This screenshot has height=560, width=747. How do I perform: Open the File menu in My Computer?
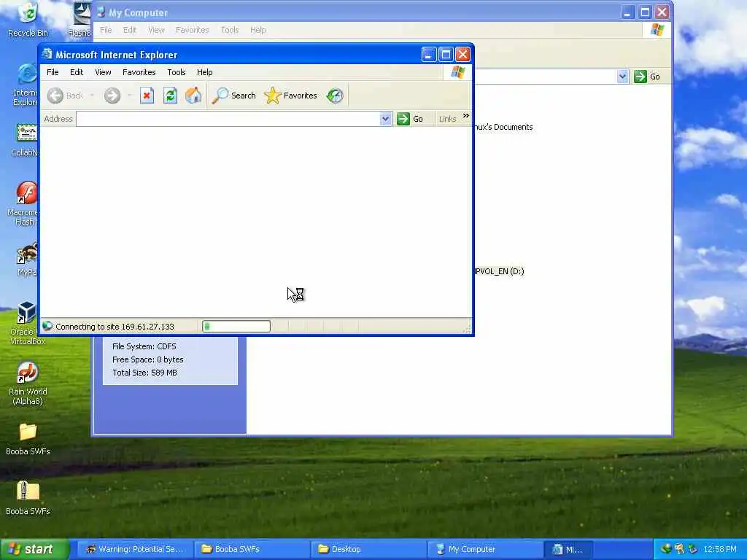click(x=106, y=30)
